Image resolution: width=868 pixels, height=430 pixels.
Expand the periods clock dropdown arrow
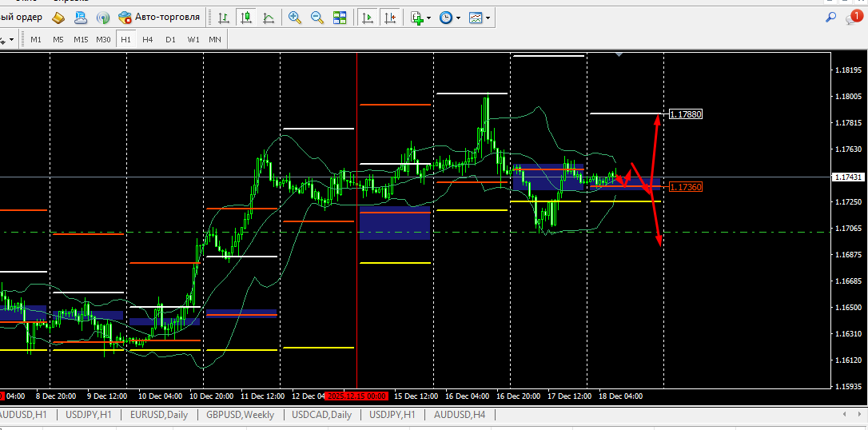(458, 18)
